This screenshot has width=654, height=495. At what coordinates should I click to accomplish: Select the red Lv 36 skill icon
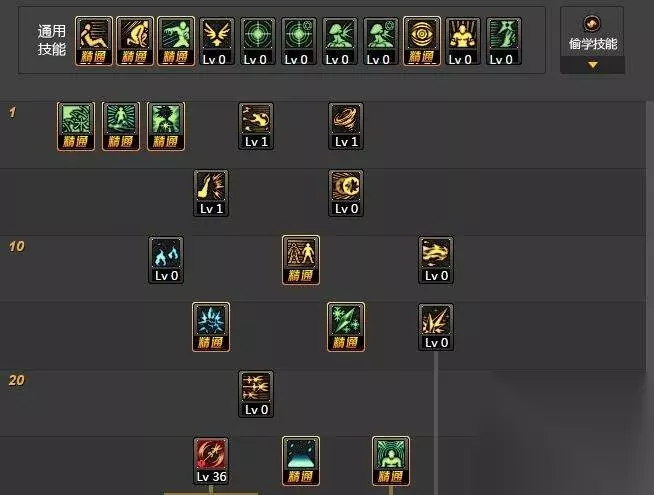pyautogui.click(x=211, y=461)
